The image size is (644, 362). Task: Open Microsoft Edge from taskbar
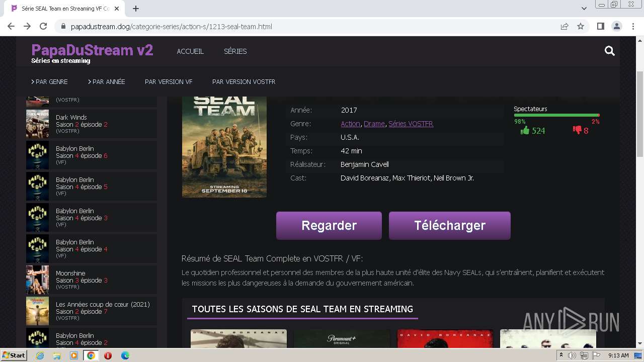click(x=125, y=355)
